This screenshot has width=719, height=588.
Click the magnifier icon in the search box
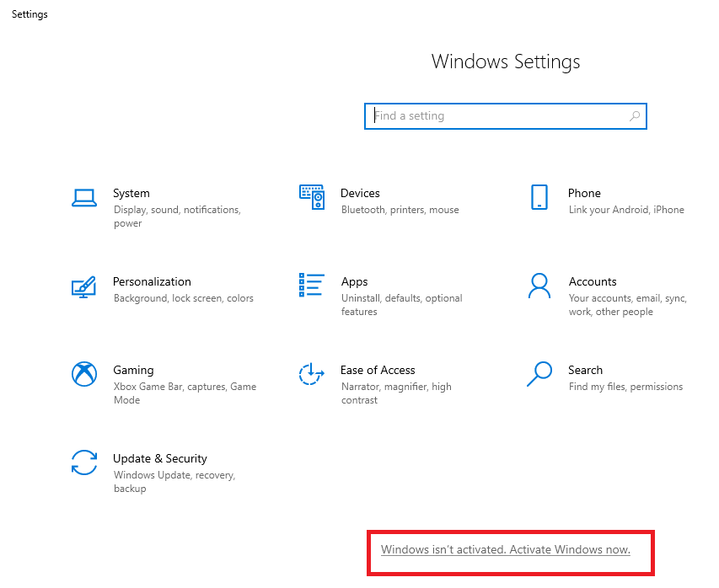(x=635, y=116)
